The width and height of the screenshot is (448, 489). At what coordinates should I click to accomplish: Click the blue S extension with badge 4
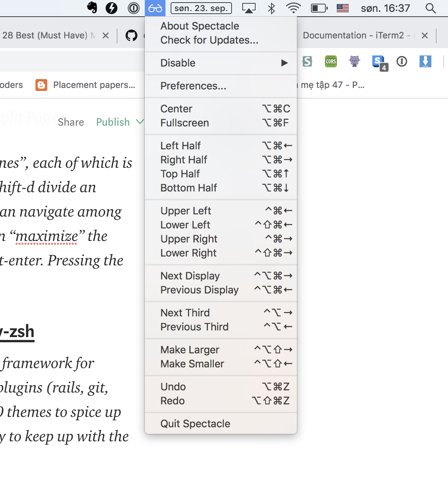[379, 63]
